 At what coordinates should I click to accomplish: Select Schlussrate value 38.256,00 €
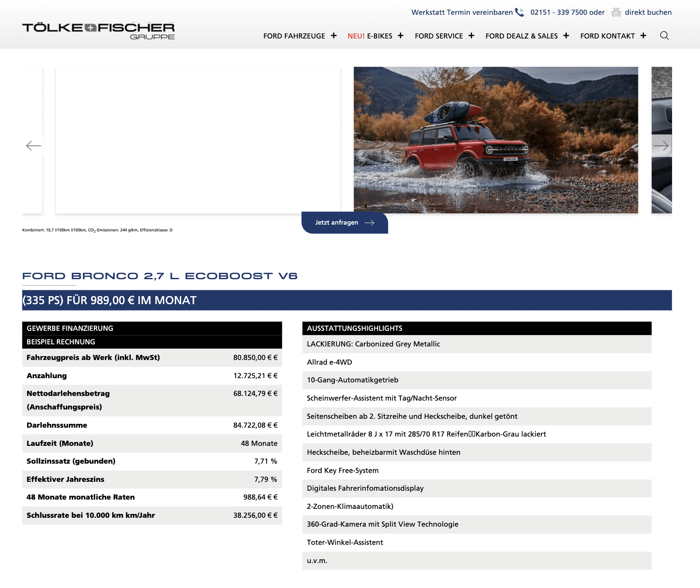[255, 515]
